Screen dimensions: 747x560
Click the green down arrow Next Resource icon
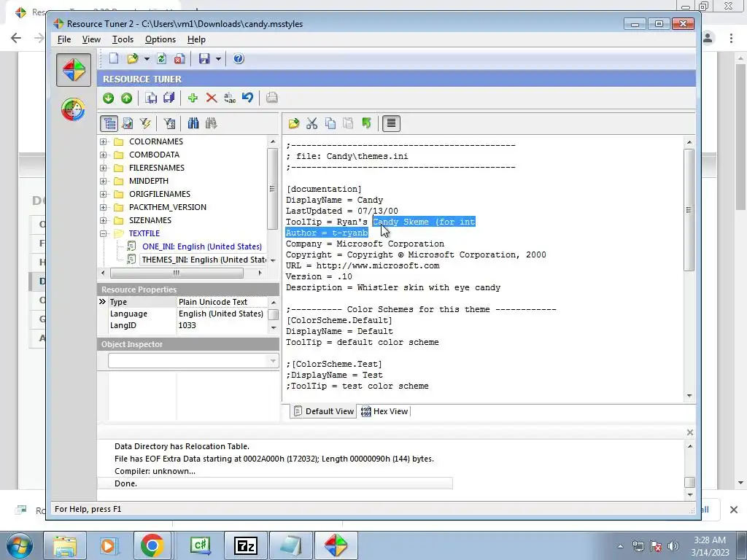(108, 98)
